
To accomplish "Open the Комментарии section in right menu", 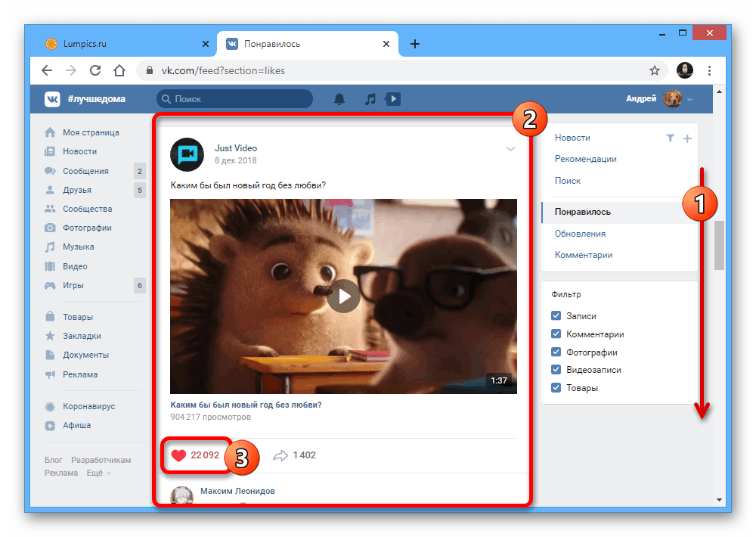I will click(x=584, y=255).
